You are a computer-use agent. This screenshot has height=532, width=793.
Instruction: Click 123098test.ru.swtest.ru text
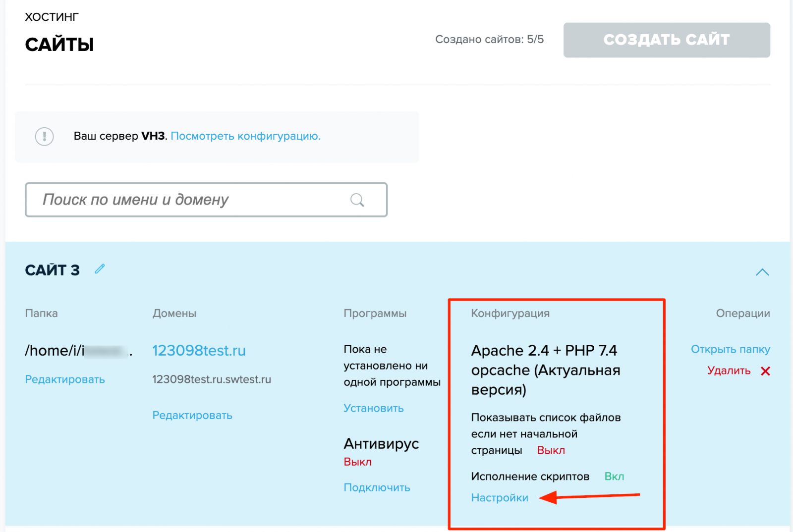[212, 379]
